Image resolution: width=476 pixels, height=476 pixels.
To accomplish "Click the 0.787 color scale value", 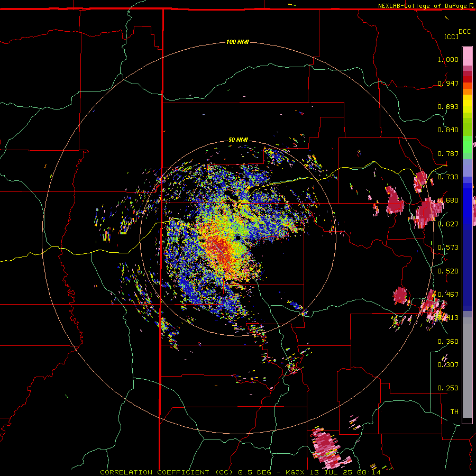I will (x=448, y=153).
